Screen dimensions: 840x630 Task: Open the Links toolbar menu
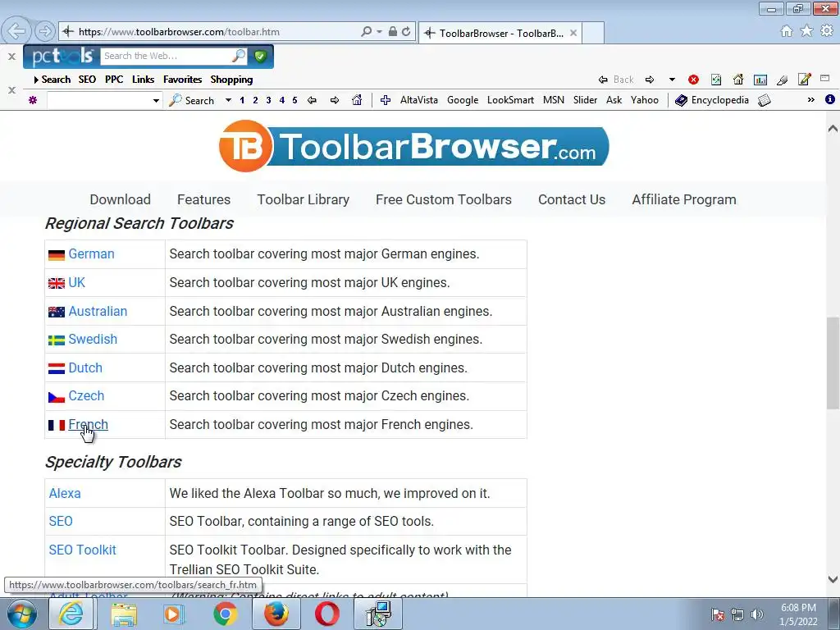(x=143, y=80)
